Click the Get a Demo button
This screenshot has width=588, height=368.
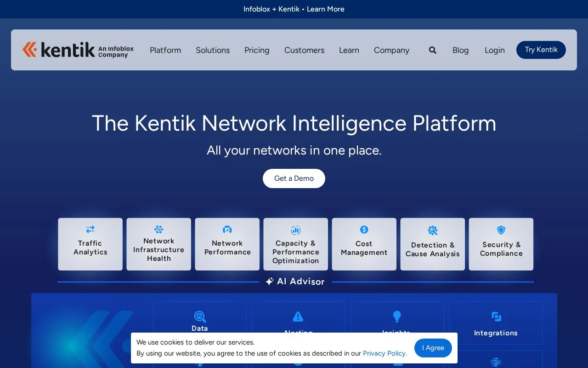294,178
